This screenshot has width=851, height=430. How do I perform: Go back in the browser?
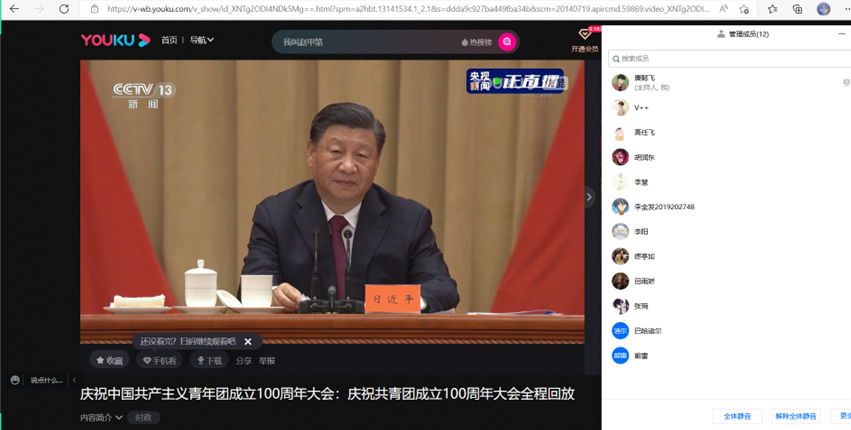[15, 9]
